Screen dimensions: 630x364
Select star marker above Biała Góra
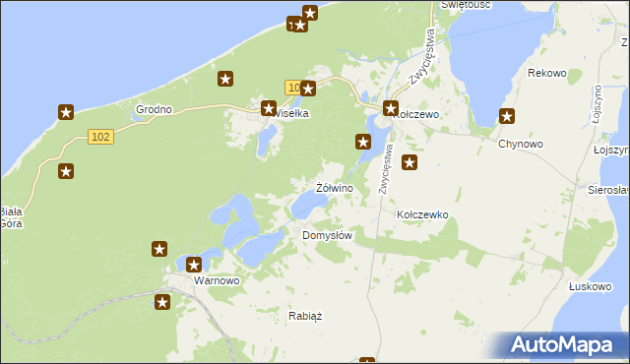(66, 171)
